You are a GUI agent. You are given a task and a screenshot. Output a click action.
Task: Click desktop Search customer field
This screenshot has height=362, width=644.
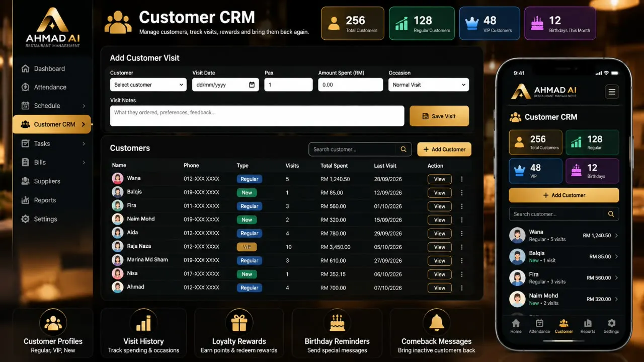click(360, 150)
